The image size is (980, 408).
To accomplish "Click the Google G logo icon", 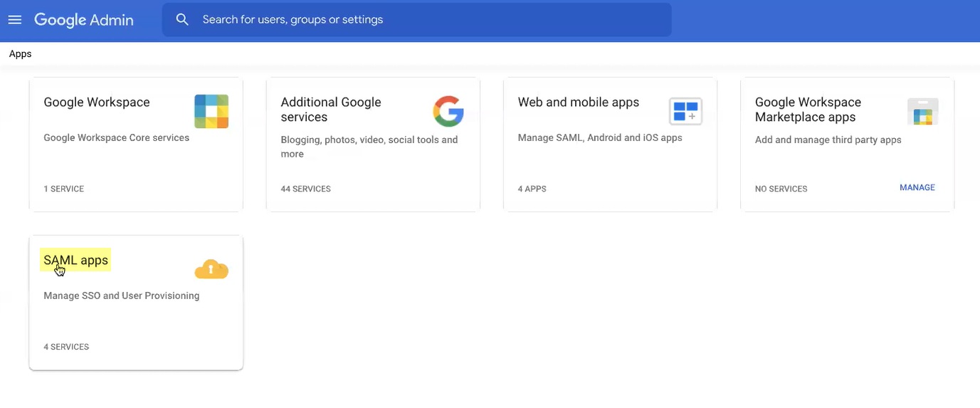I will tap(448, 111).
